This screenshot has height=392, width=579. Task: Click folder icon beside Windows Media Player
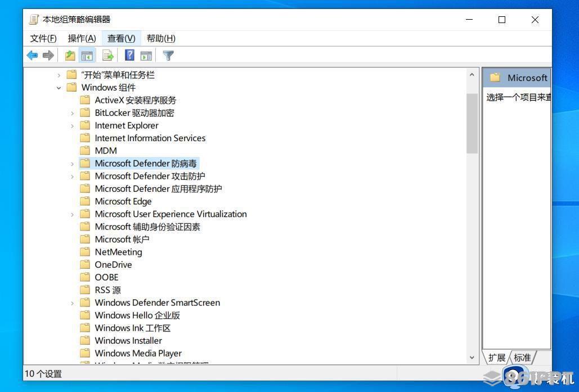click(x=86, y=353)
